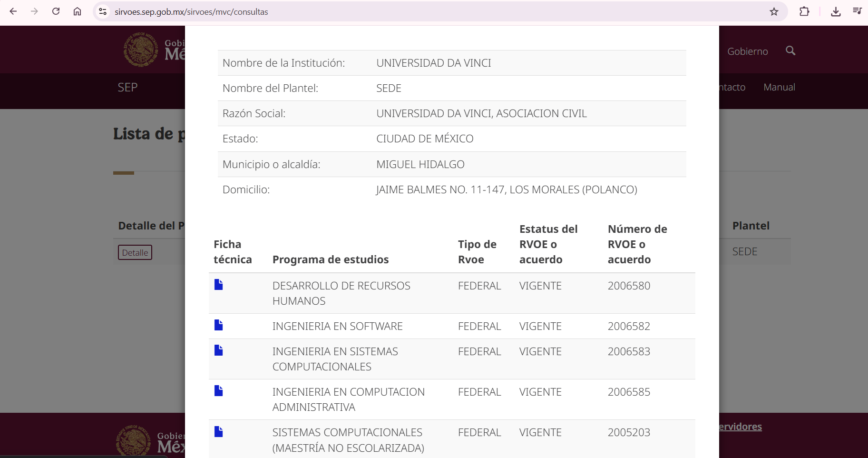
Task: Open the SEP menu item
Action: pos(127,87)
